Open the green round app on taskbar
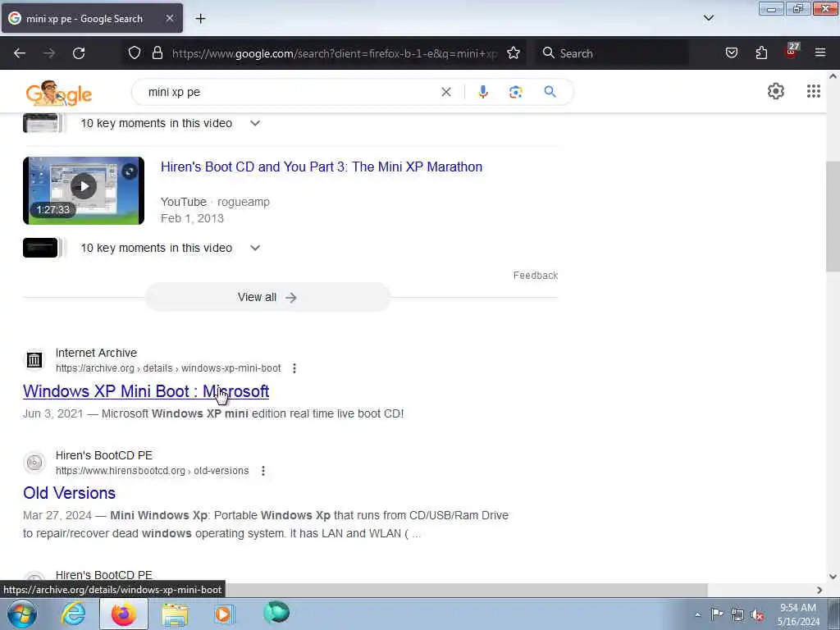Image resolution: width=840 pixels, height=630 pixels. pos(276,613)
